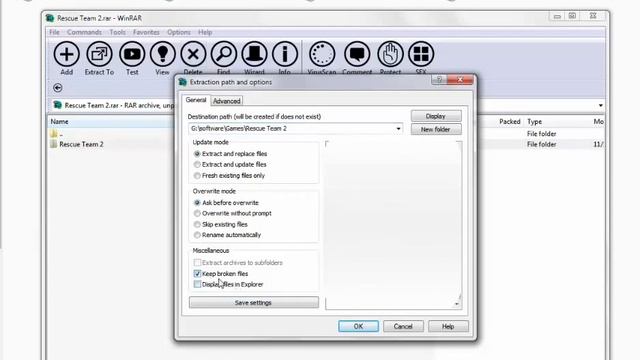Click the parent folder '..' icon in file list

(x=53, y=134)
